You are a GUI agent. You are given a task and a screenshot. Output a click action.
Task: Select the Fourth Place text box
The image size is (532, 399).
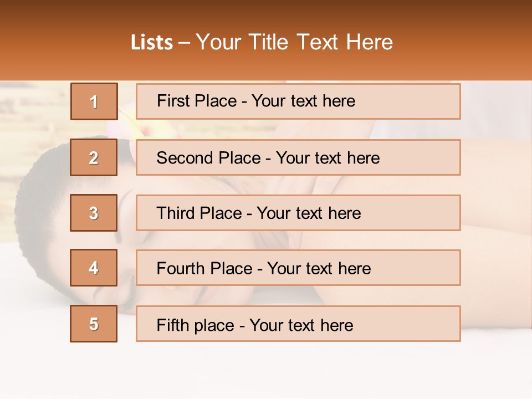pos(298,268)
